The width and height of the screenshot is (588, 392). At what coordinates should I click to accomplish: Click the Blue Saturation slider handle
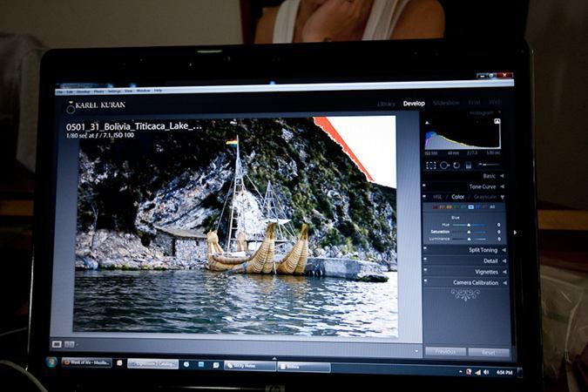469,232
